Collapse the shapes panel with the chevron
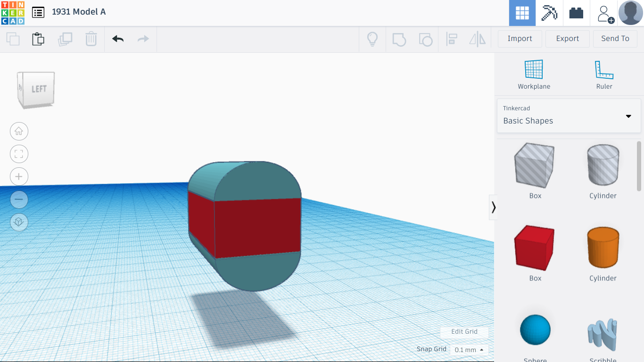The height and width of the screenshot is (362, 644). (493, 207)
